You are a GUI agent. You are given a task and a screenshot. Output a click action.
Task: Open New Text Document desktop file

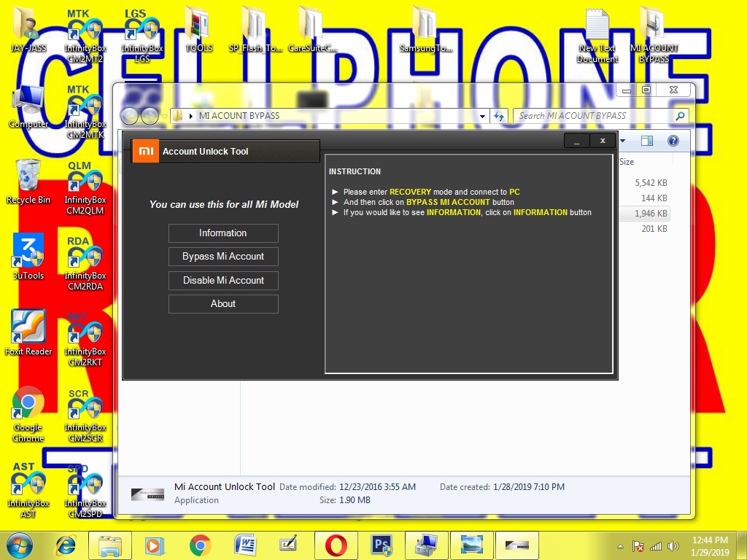point(597,36)
